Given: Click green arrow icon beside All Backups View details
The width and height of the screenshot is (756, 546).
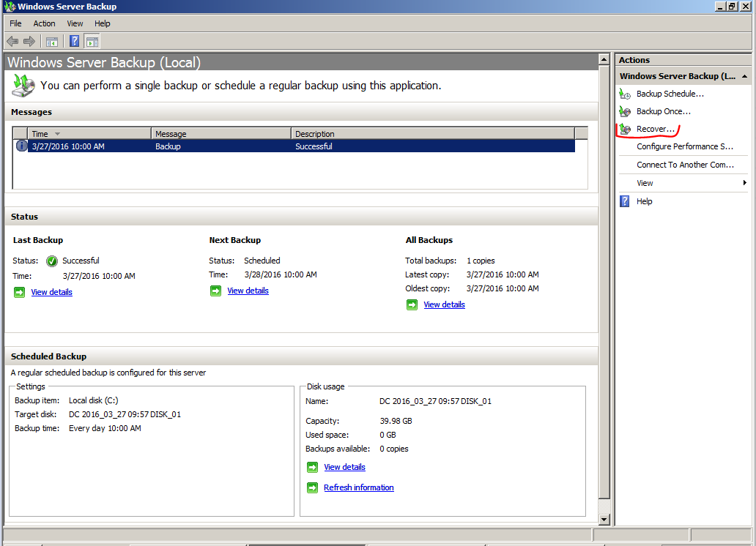Looking at the screenshot, I should click(412, 304).
